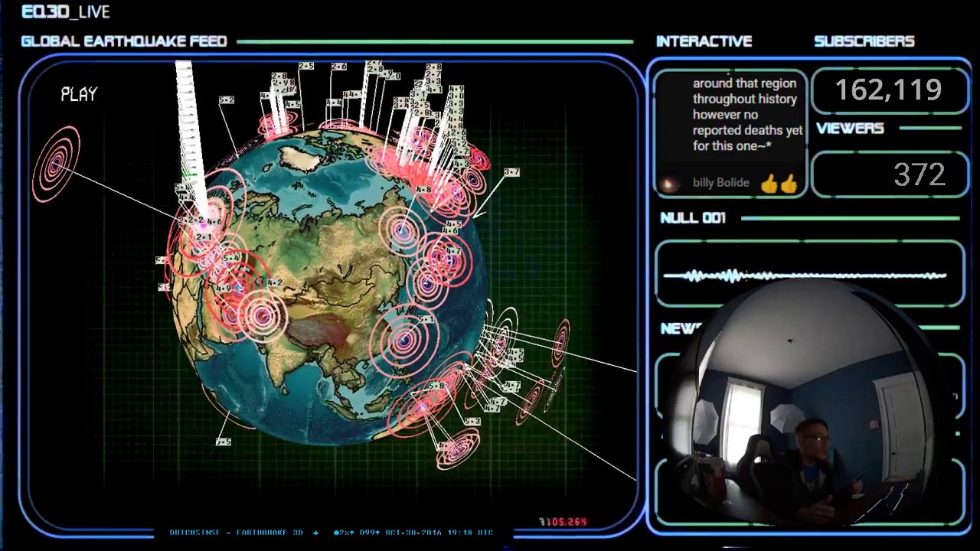Click the 372 viewers count box
The width and height of the screenshot is (980, 551).
click(x=888, y=175)
